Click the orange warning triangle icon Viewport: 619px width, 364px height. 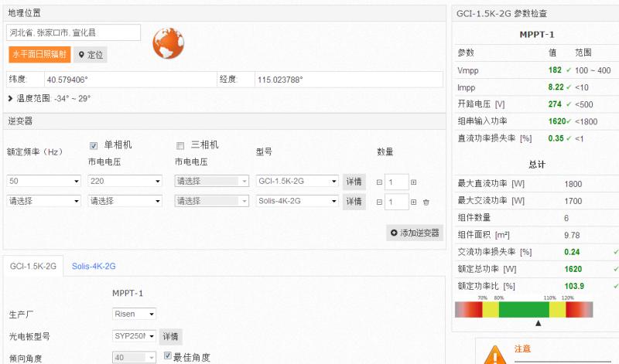(493, 353)
